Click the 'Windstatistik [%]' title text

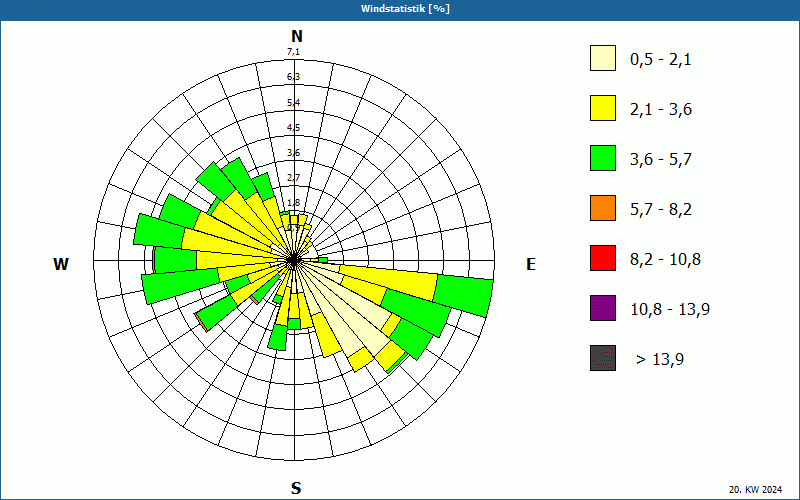coord(405,9)
